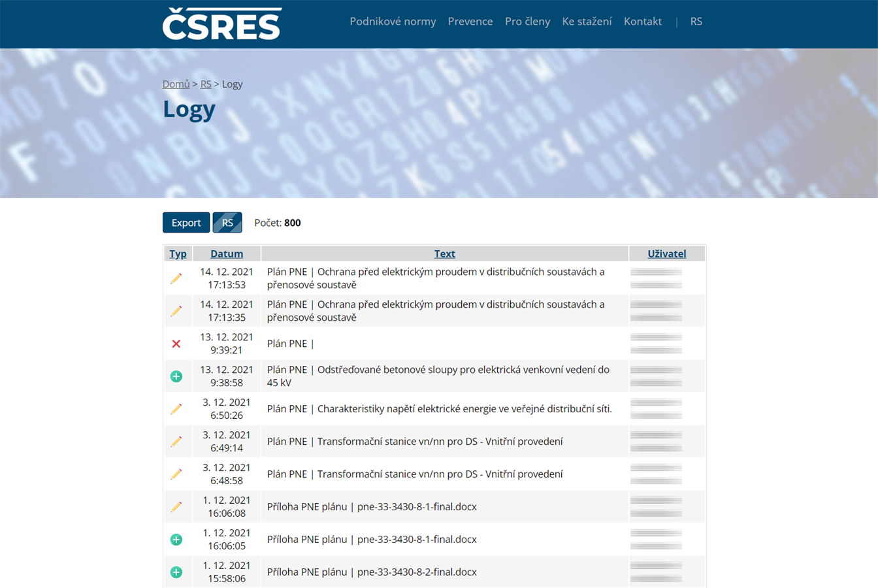The width and height of the screenshot is (878, 588).
Task: Go to the Pro členy section
Action: point(527,22)
